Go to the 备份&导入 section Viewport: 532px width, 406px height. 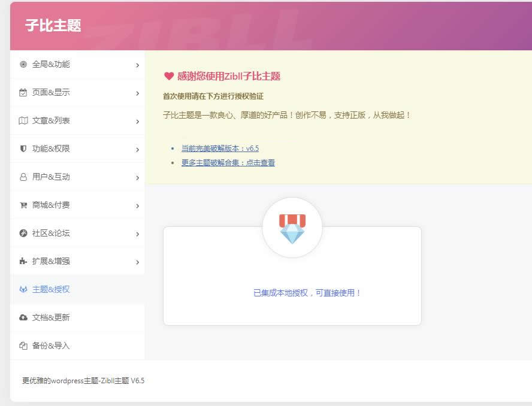tap(78, 346)
